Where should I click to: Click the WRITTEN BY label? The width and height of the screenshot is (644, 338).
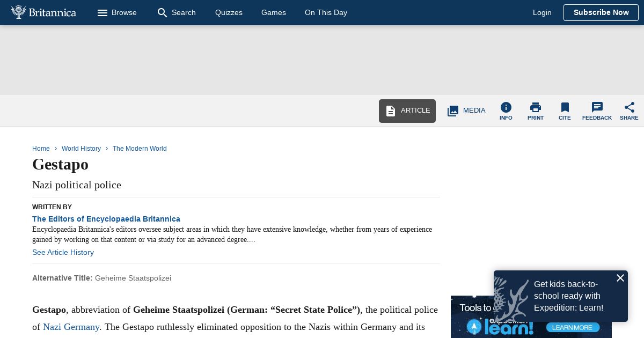(x=52, y=207)
